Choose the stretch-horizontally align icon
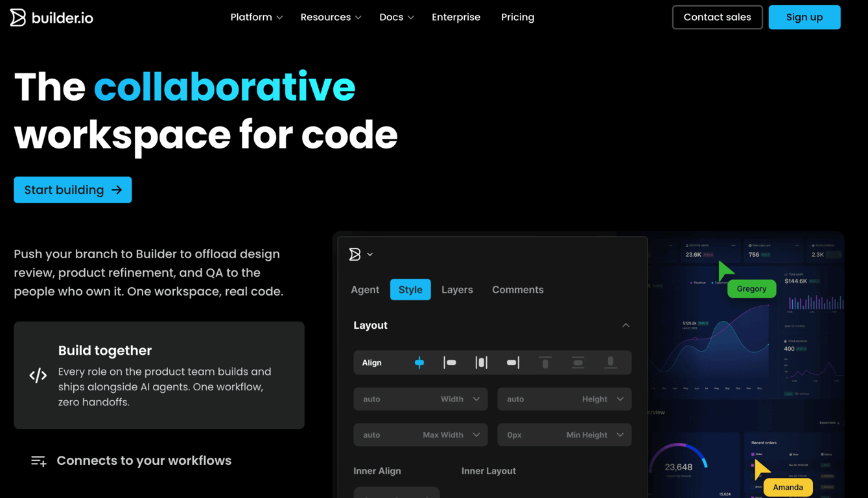868x498 pixels. [x=481, y=362]
